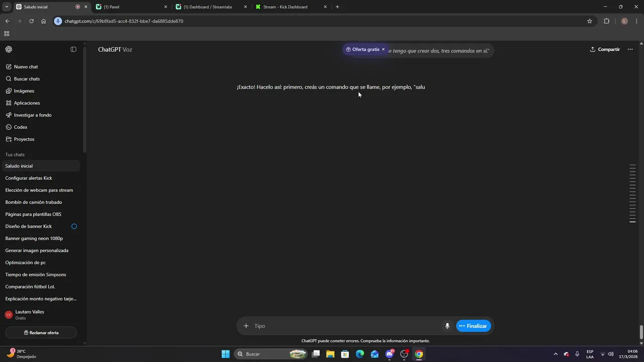The image size is (644, 362).
Task: Click Reclamar oferta button
Action: [41, 332]
